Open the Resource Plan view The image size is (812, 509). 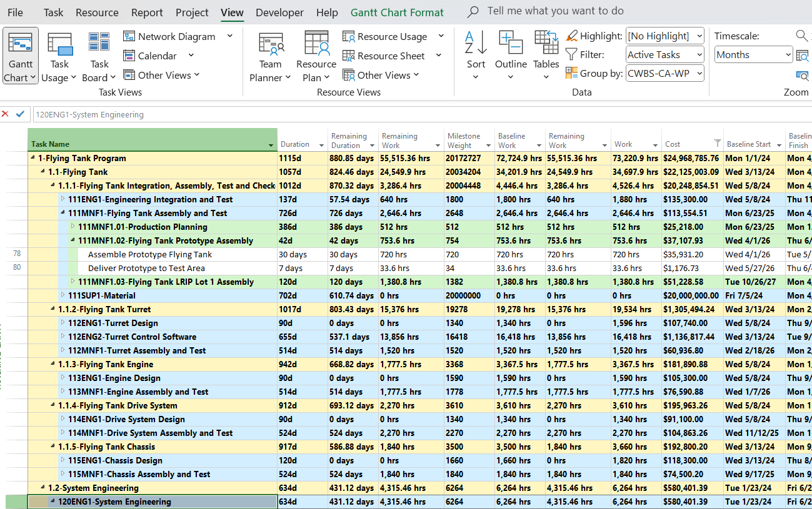point(316,57)
